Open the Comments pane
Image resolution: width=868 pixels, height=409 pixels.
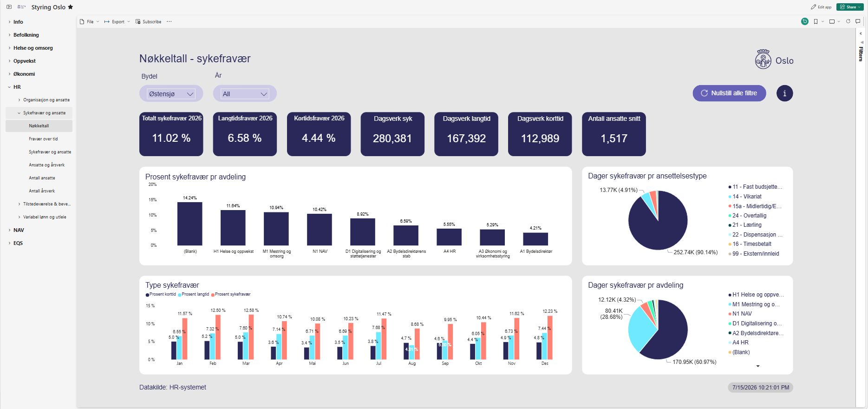coord(858,21)
